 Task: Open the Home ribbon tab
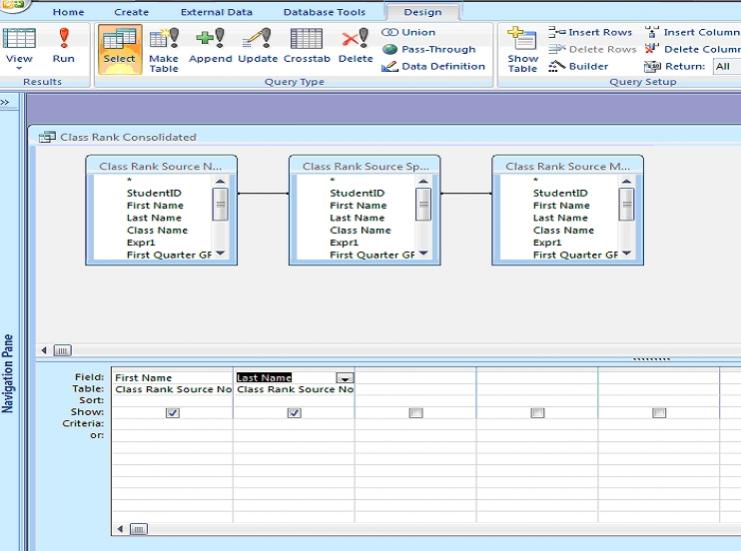coord(69,12)
